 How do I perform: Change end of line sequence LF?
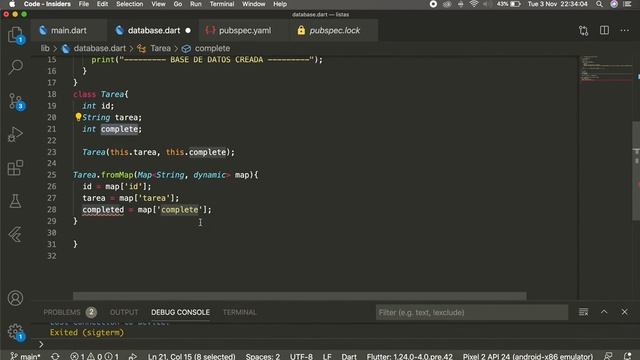(x=327, y=356)
